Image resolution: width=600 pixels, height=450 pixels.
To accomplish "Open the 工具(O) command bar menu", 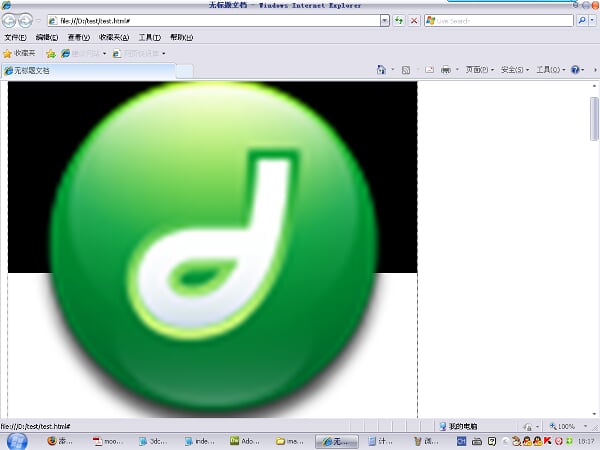I will click(x=550, y=70).
